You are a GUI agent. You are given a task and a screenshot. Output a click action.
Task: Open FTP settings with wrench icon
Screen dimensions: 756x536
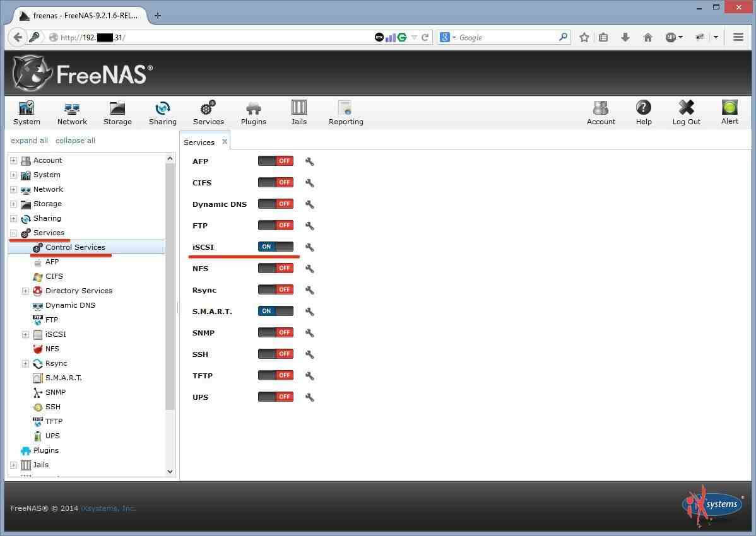pyautogui.click(x=310, y=226)
